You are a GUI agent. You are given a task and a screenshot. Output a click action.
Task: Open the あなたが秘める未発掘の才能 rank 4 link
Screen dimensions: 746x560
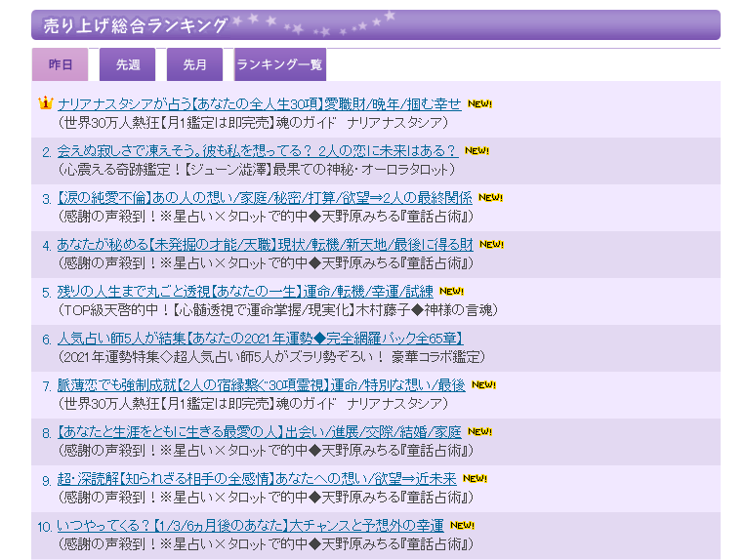pos(265,245)
